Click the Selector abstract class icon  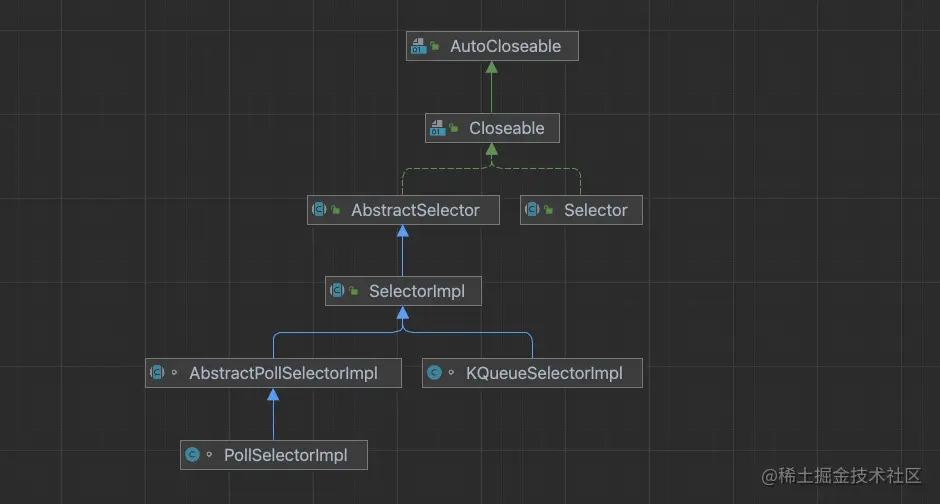click(x=532, y=209)
